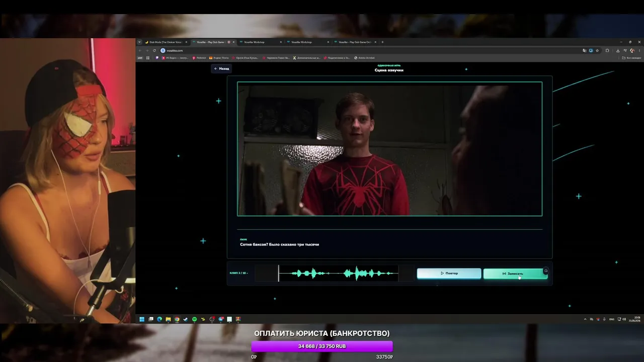Select the active Voxalike Play Dub Game tab
644x362 pixels.
[213, 42]
